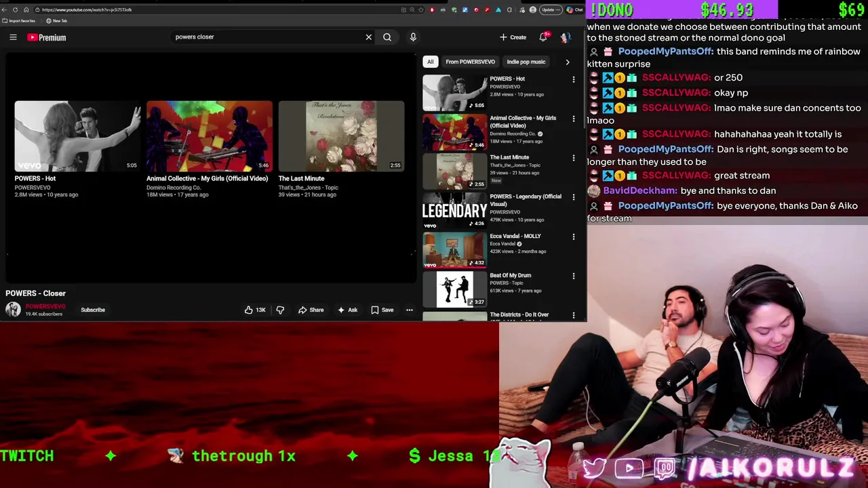Play The Last Minute end-screen thumbnail
Screen dimensions: 868x488
[x=341, y=136]
